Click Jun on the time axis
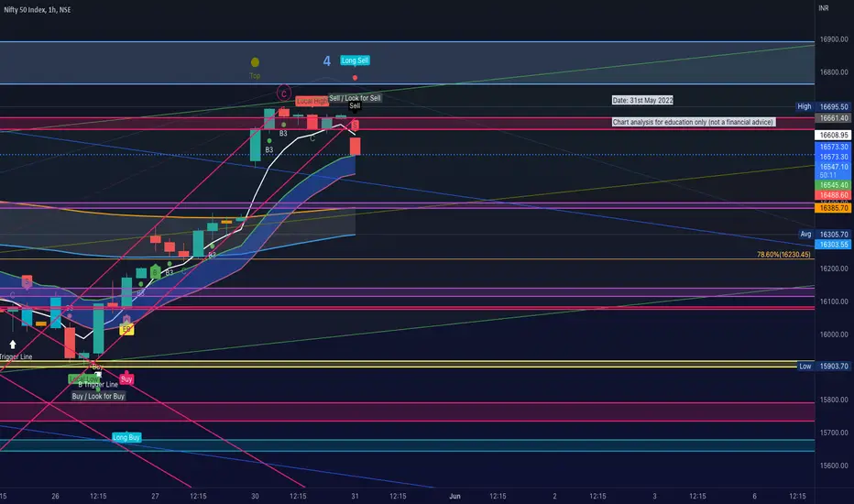Viewport: 854px width, 504px height. coord(454,497)
